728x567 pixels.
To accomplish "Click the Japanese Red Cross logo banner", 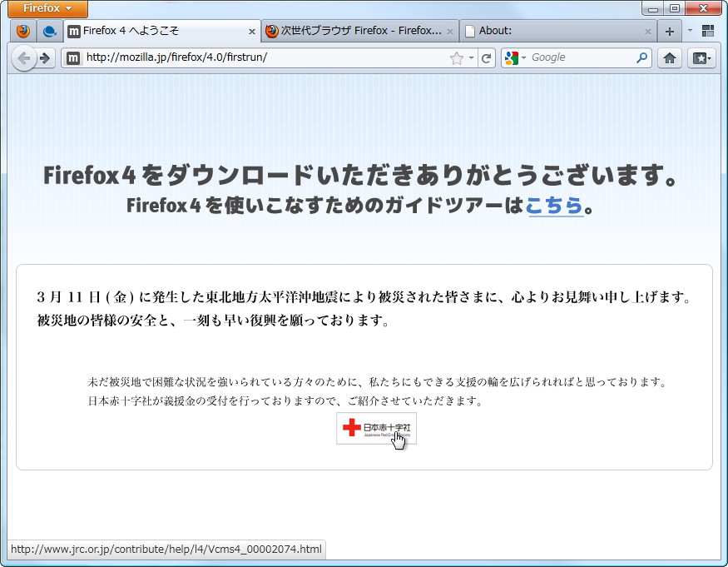I will click(376, 428).
